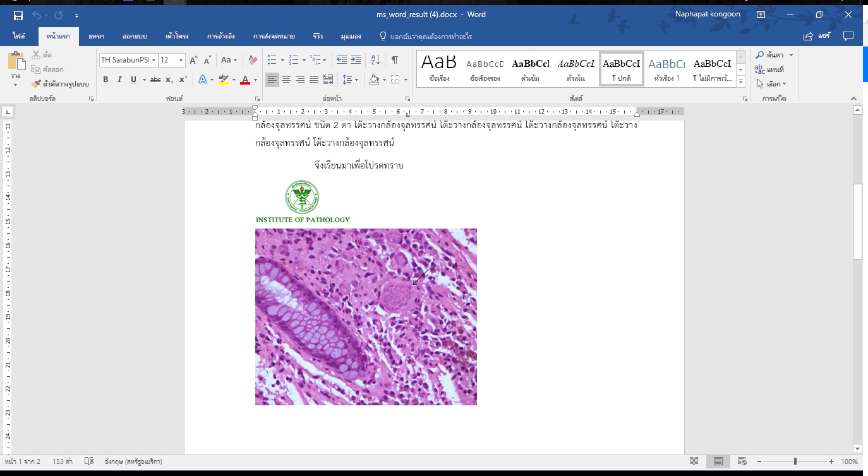Decrease the font size with the shrink font icon
Viewport: 868px width, 476px height.
pos(208,60)
